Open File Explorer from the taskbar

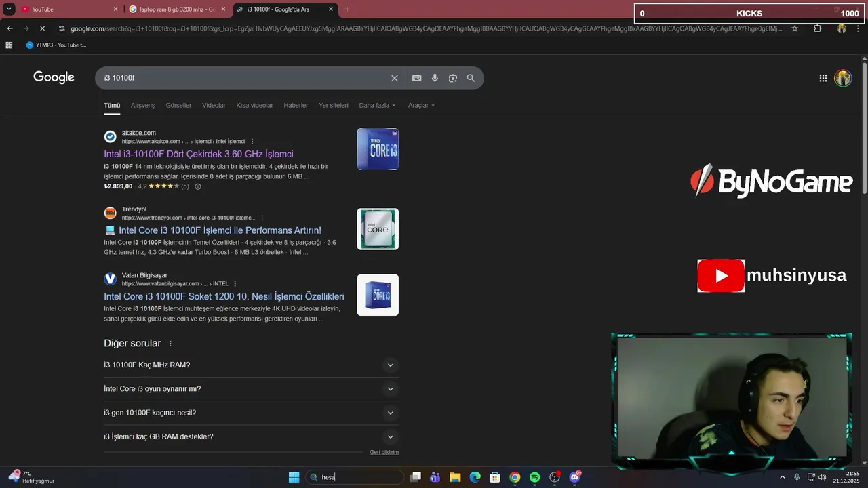pyautogui.click(x=455, y=477)
